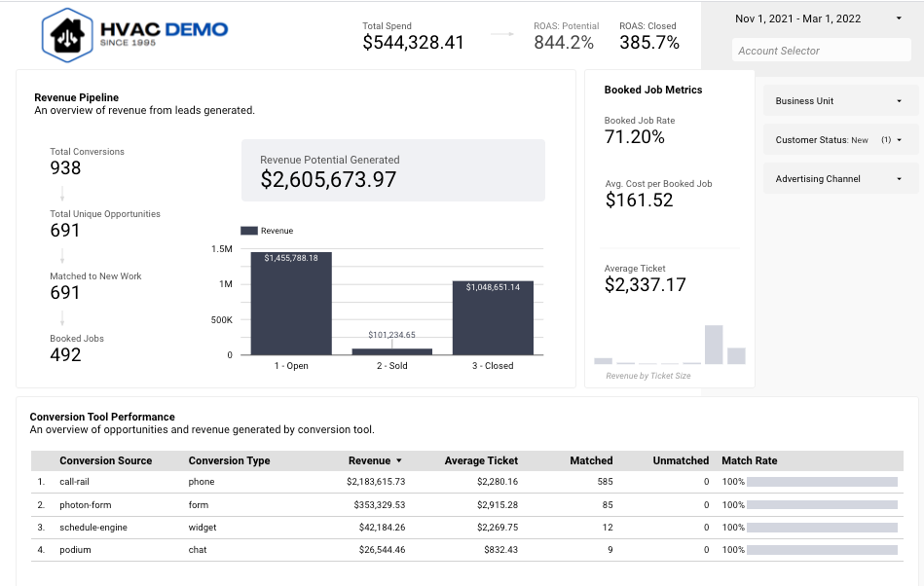This screenshot has height=586, width=924.
Task: Click the $1,455,788.18 bar data label
Action: tap(291, 258)
